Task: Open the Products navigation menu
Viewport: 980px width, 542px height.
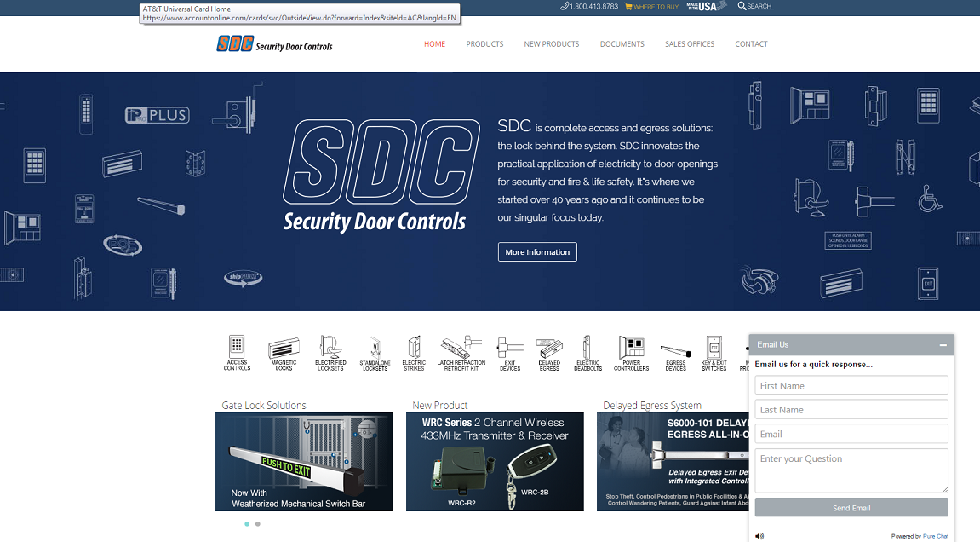Action: (484, 43)
